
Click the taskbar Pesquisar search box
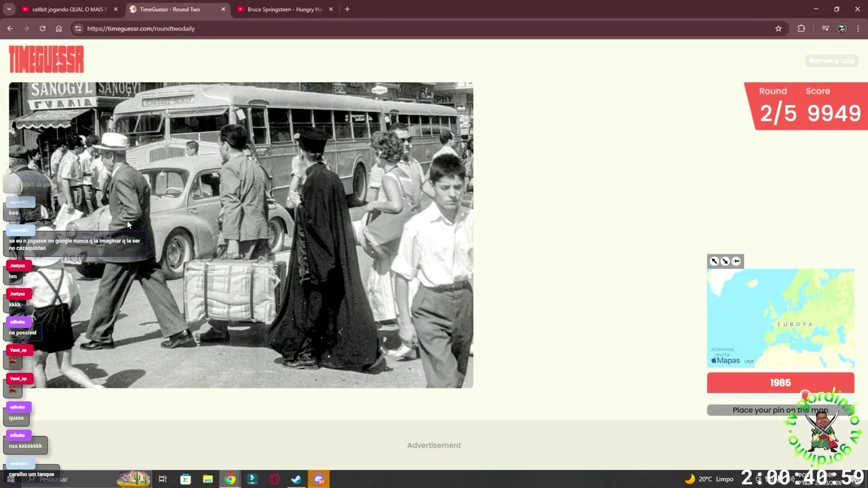click(88, 479)
